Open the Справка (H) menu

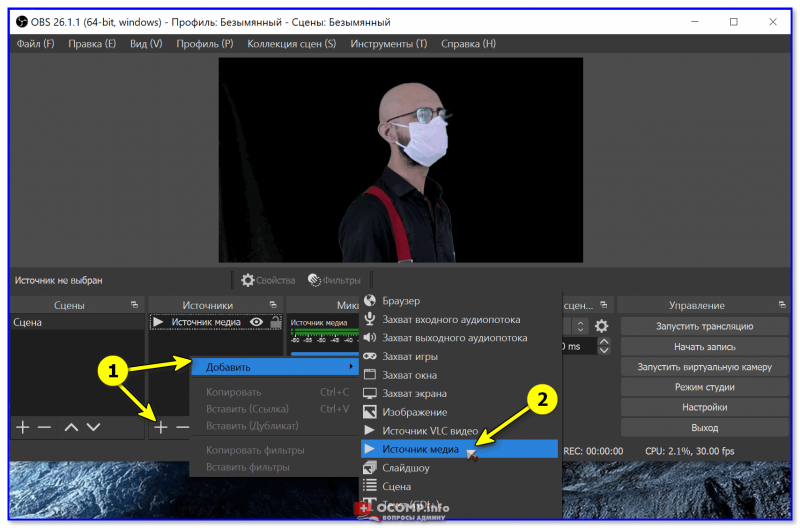click(468, 44)
